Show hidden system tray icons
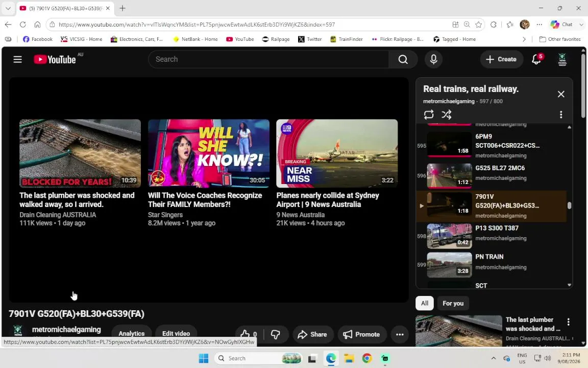Viewport: 588px width, 368px height. click(x=494, y=358)
